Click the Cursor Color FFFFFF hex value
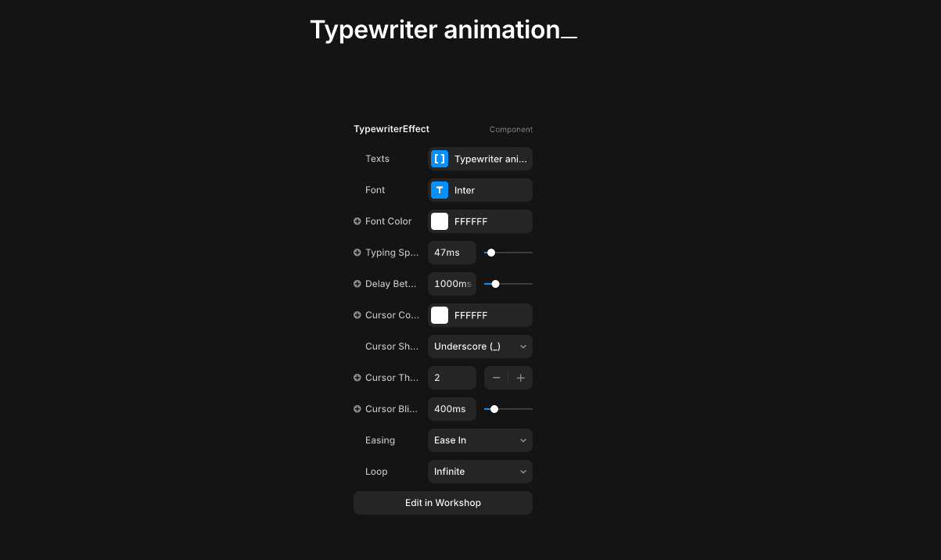941x560 pixels. coord(471,315)
